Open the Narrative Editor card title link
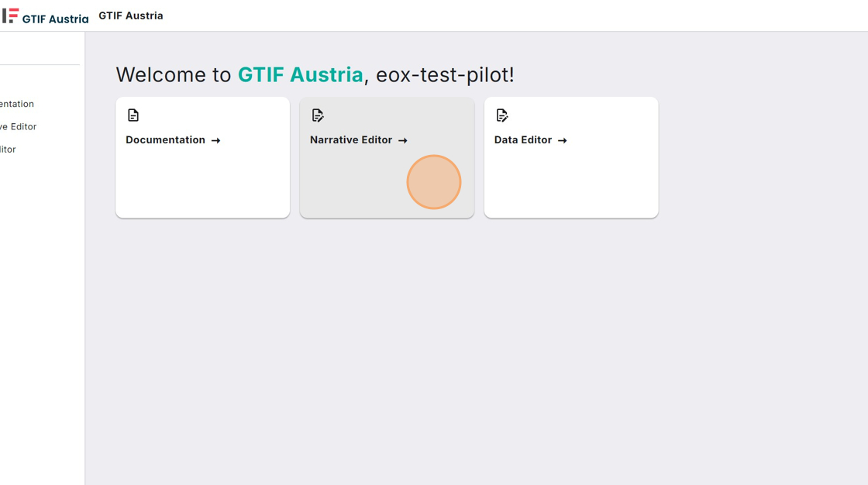This screenshot has width=868, height=485. point(351,140)
